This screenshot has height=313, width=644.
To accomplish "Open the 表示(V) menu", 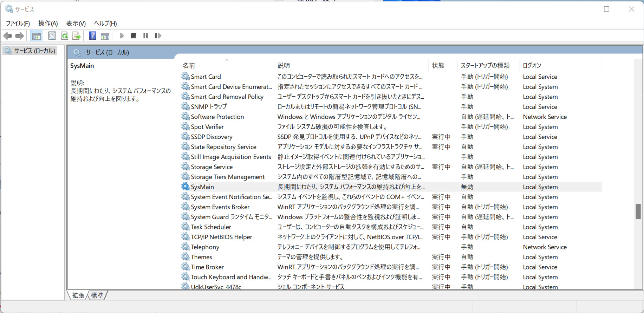I will (76, 24).
